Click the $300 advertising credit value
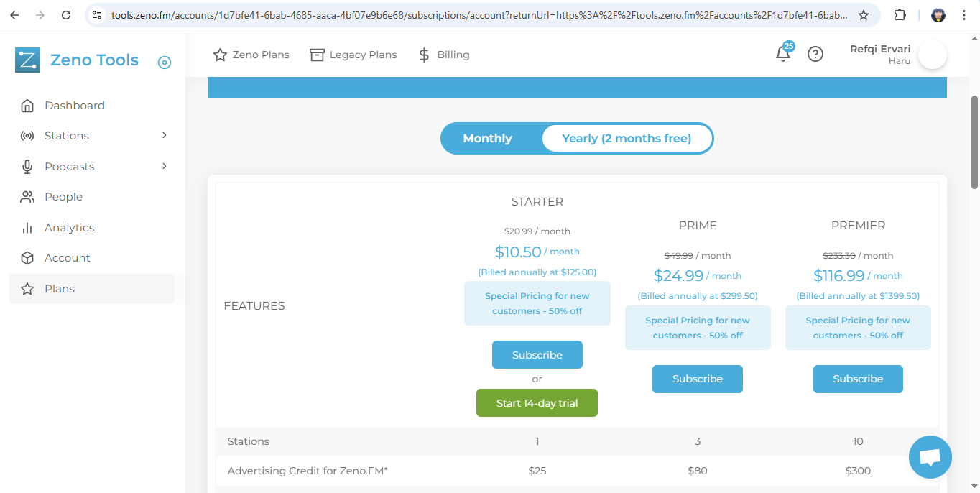The image size is (980, 493). coord(858,471)
